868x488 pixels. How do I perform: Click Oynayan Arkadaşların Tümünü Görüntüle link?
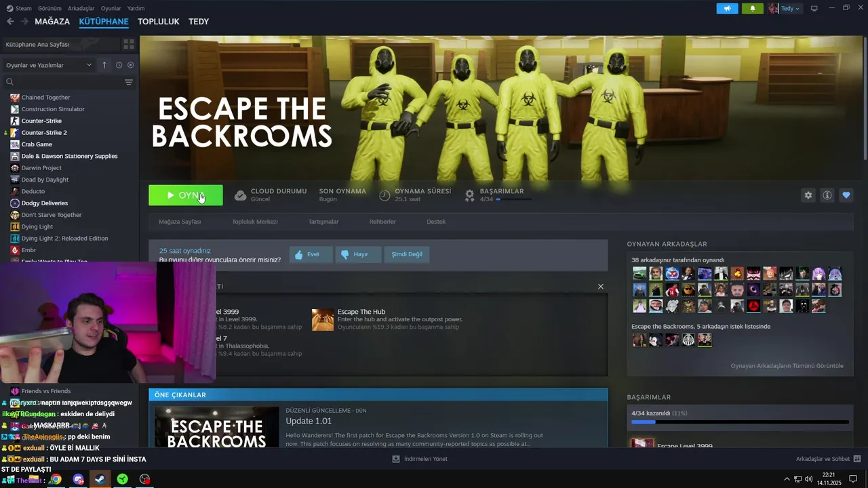coord(787,366)
